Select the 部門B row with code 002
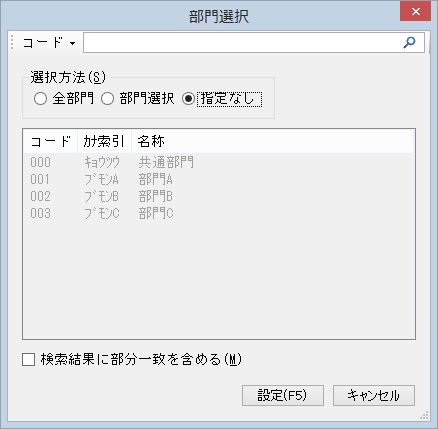This screenshot has width=438, height=429. click(219, 196)
